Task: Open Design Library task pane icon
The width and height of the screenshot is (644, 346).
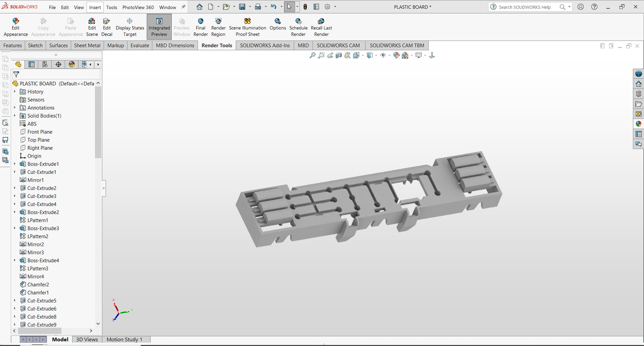Action: tap(639, 94)
